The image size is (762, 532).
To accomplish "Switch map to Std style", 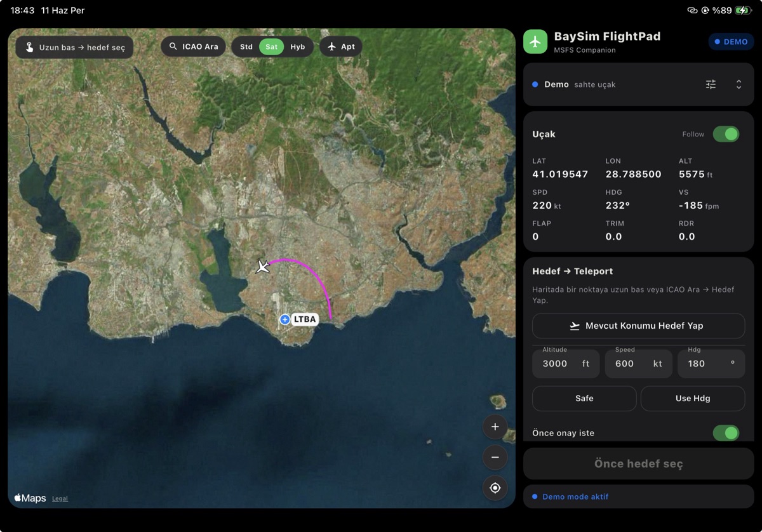I will coord(246,47).
